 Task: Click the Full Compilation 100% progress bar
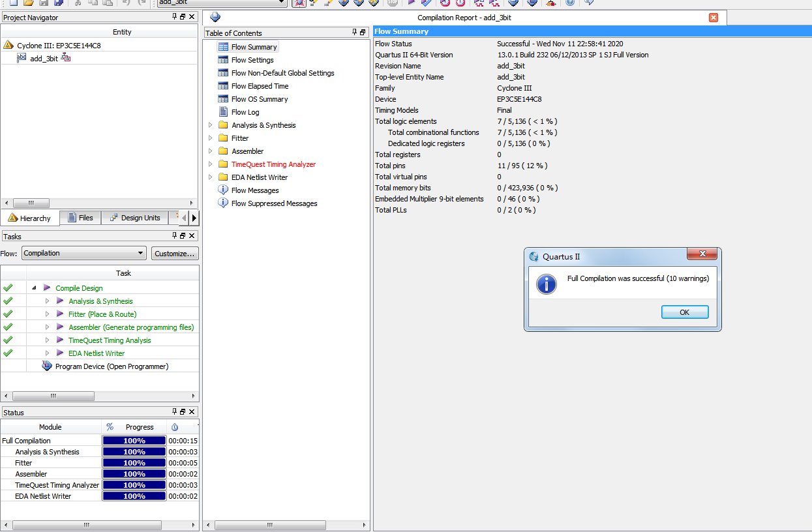pos(134,441)
